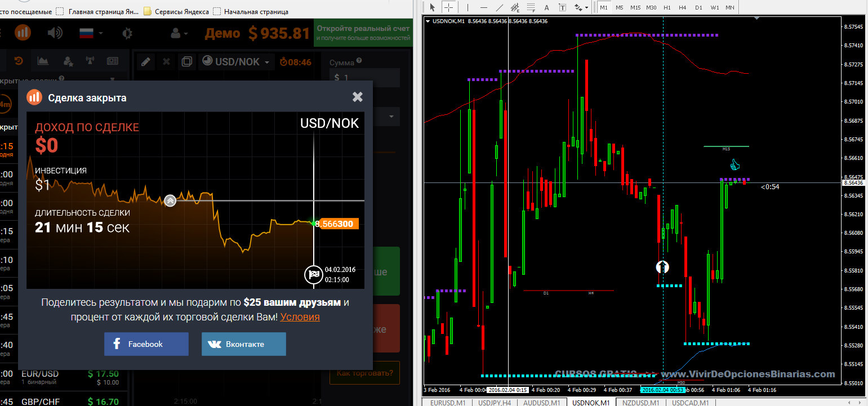Image resolution: width=868 pixels, height=406 pixels.
Task: Click the Условия link
Action: tap(300, 317)
